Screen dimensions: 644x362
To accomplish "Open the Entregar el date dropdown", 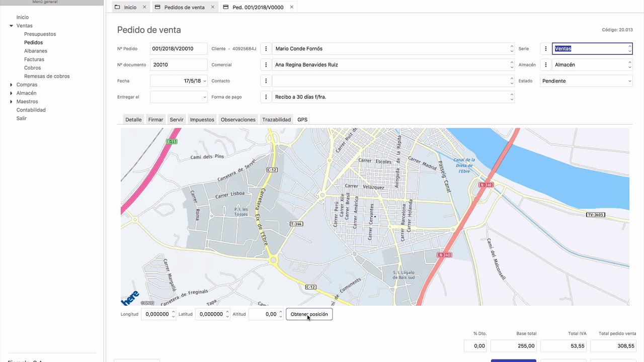I will coord(205,97).
